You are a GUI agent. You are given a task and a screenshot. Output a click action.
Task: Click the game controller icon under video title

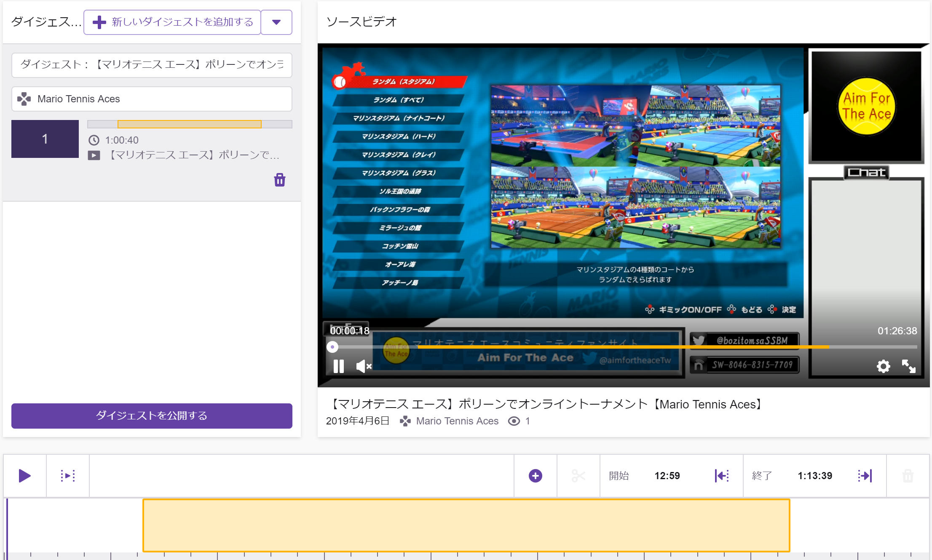click(405, 421)
